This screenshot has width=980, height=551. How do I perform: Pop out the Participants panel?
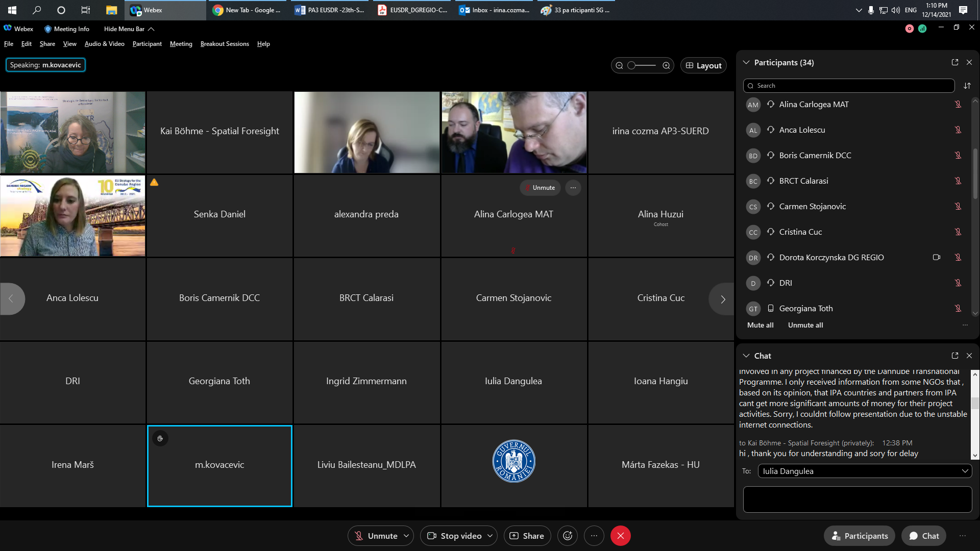pyautogui.click(x=954, y=62)
